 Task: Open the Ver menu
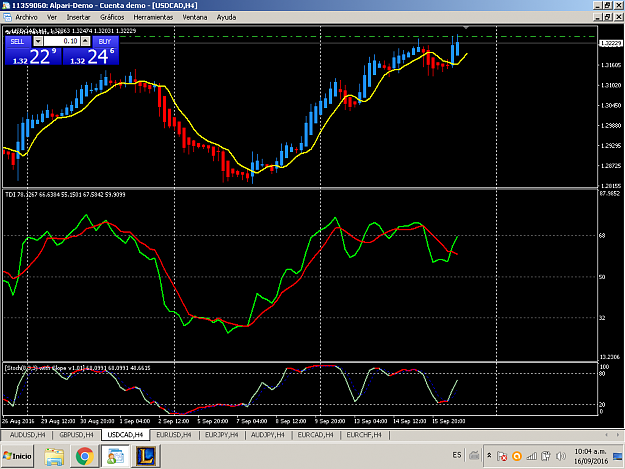tap(52, 17)
